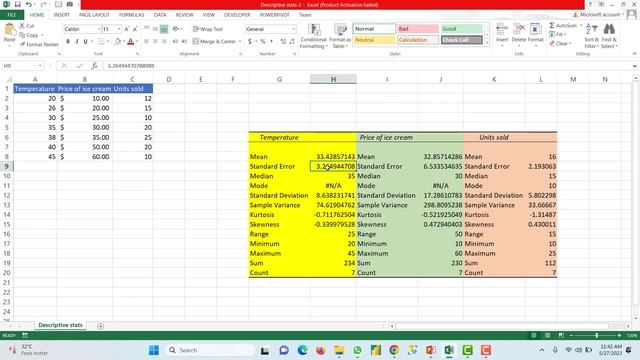Screen dimensions: 640x360
Task: Click the camera icon in quick access toolbar
Action: pos(69,4)
